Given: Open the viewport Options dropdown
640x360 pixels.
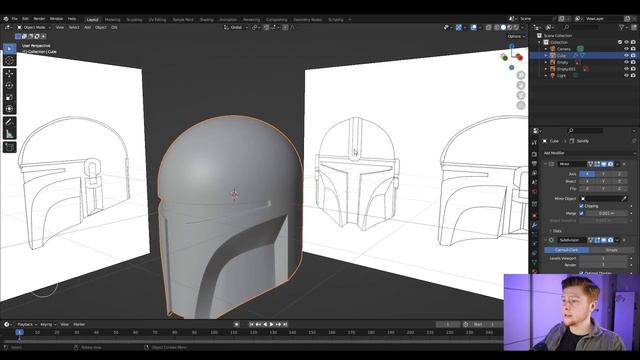Looking at the screenshot, I should pyautogui.click(x=516, y=36).
